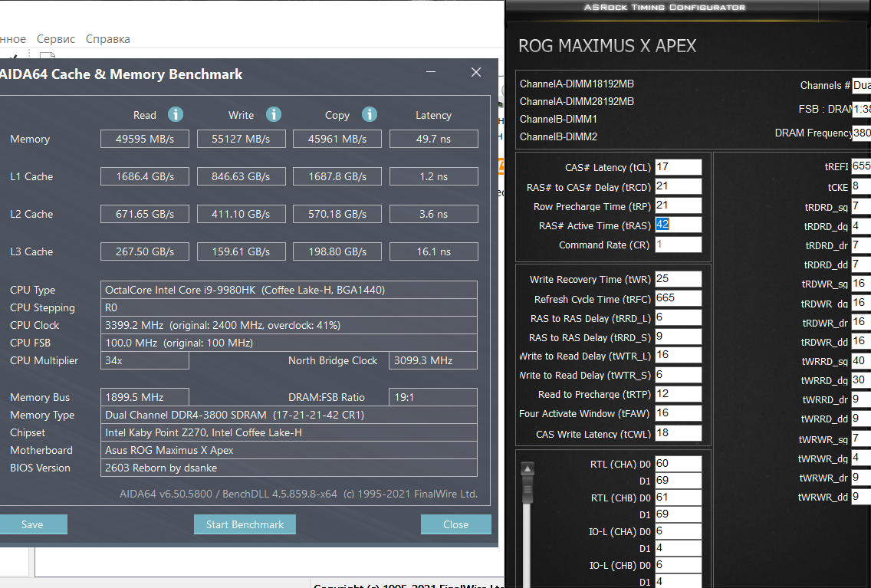Click the Memory Type DDR4-3800 value

click(289, 415)
